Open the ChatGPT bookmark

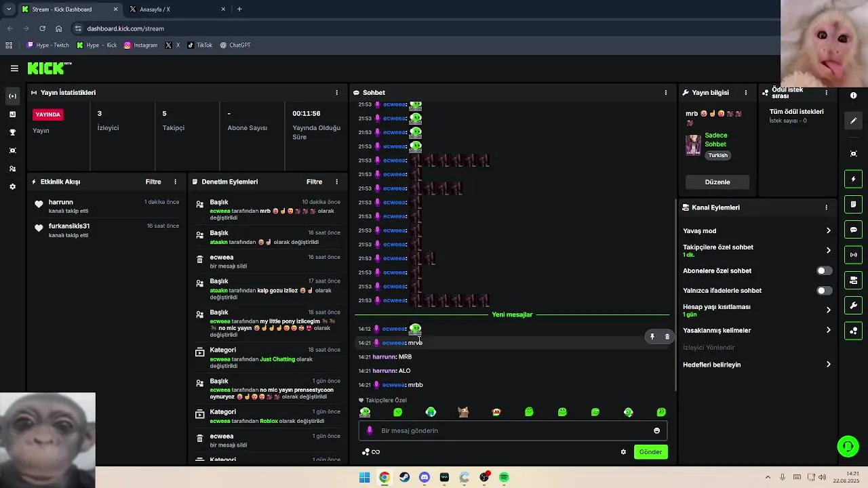[235, 45]
